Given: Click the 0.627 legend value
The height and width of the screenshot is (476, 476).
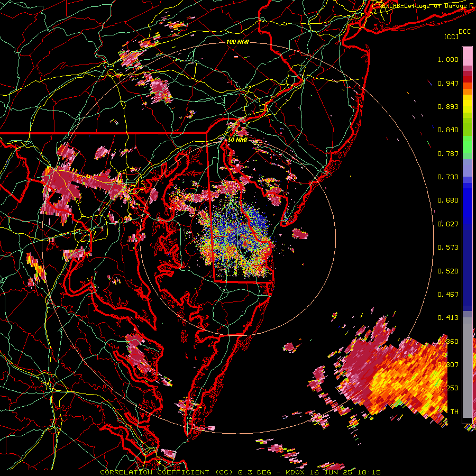Looking at the screenshot, I should (448, 224).
